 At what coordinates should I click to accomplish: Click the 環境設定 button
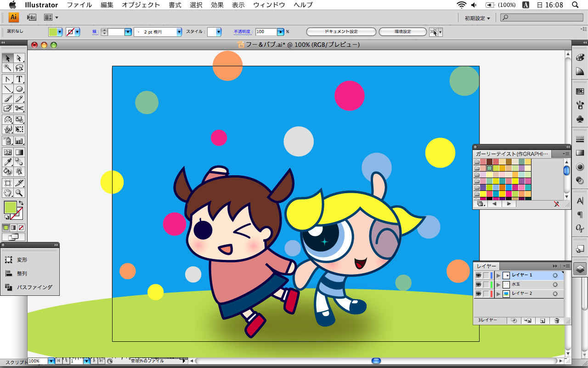click(x=403, y=32)
